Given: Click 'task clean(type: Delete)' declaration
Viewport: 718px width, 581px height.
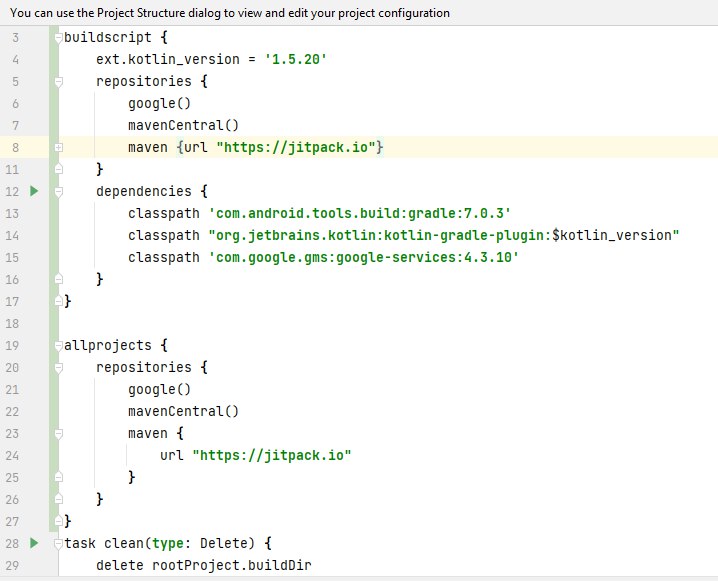Looking at the screenshot, I should pyautogui.click(x=159, y=543).
